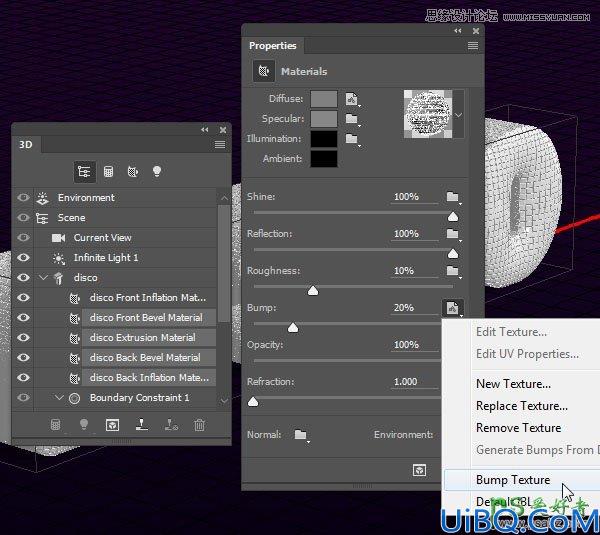
Task: Hide Infinite Light 1
Action: click(23, 258)
